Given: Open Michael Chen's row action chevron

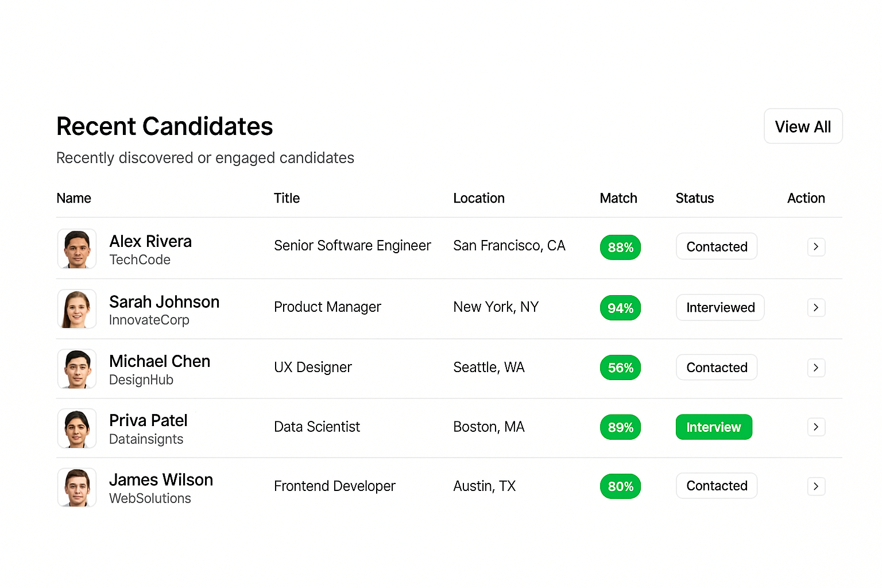Looking at the screenshot, I should pos(816,367).
